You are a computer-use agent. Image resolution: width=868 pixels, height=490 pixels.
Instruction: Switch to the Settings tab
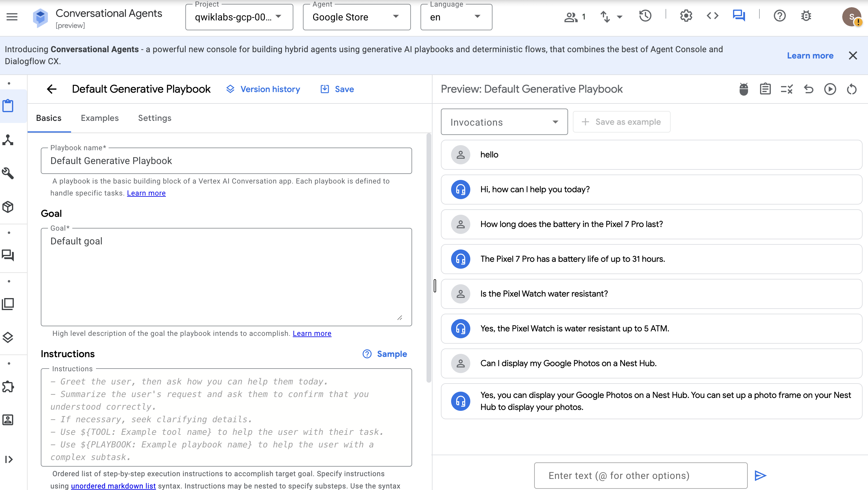point(155,118)
